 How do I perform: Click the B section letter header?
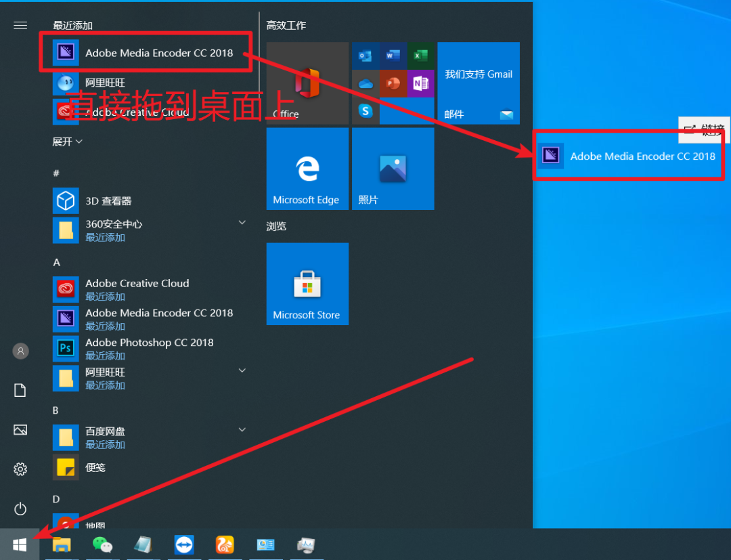56,410
